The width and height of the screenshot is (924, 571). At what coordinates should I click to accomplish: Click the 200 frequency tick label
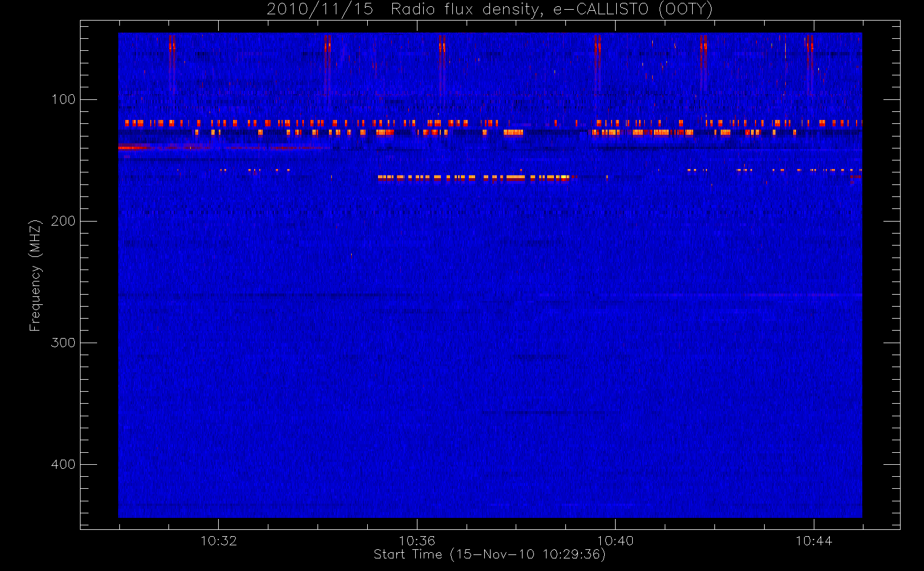(63, 221)
